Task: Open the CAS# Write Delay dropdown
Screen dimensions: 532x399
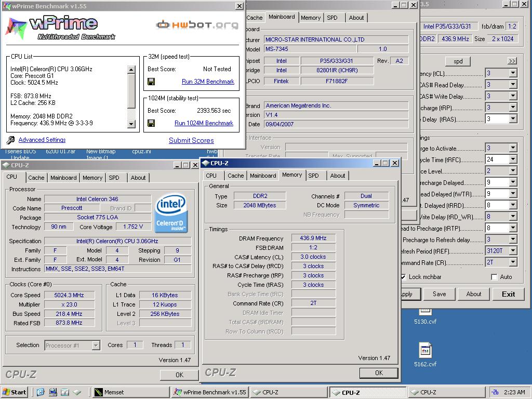Action: click(x=513, y=96)
